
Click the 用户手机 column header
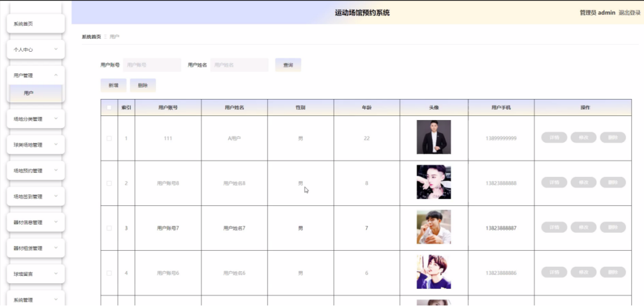click(x=501, y=107)
